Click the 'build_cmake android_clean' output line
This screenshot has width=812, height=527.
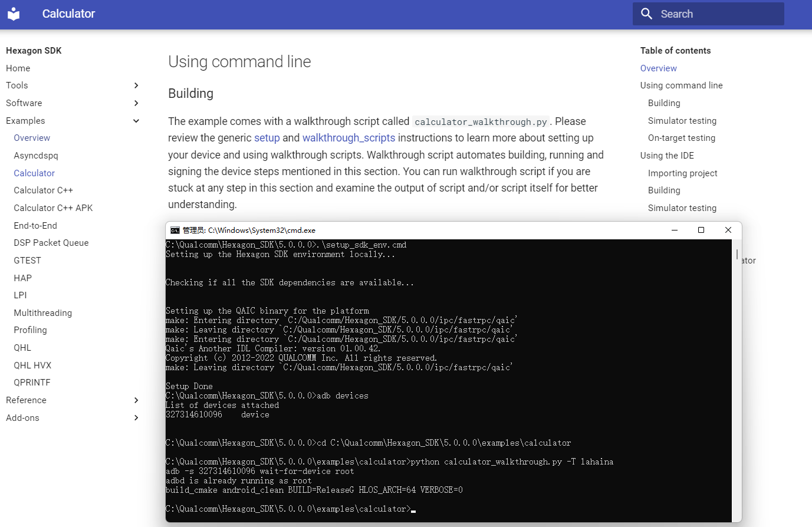click(x=314, y=490)
